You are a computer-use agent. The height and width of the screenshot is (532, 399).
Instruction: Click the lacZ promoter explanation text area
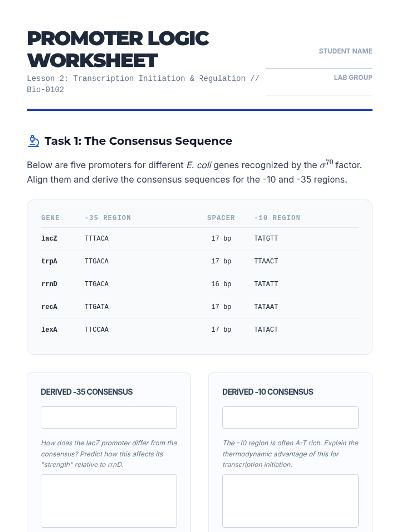tap(109, 501)
